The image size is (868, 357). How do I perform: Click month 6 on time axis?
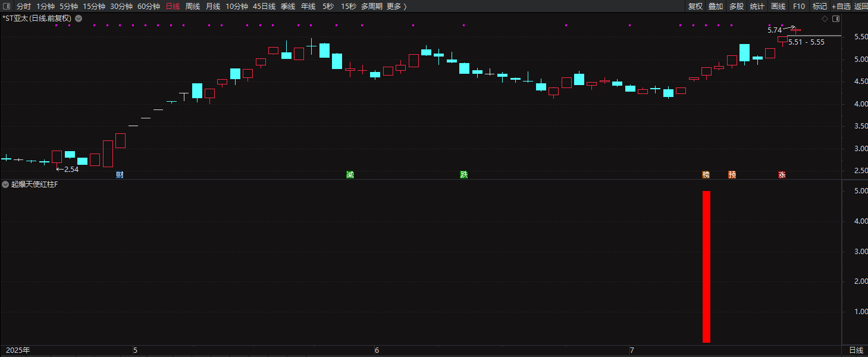pos(377,350)
